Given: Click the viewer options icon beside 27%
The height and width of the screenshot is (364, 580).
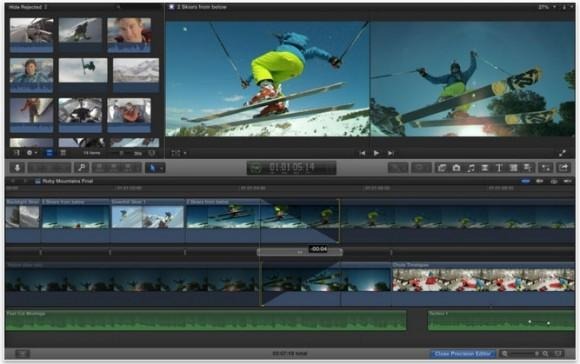Looking at the screenshot, I should coord(564,7).
